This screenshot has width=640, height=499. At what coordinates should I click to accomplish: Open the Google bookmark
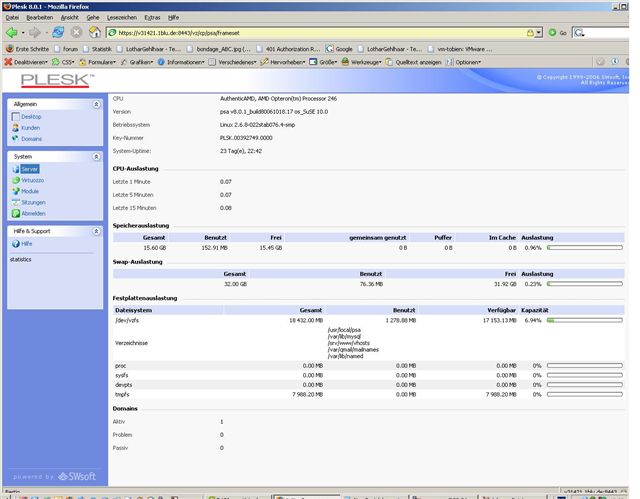click(339, 49)
